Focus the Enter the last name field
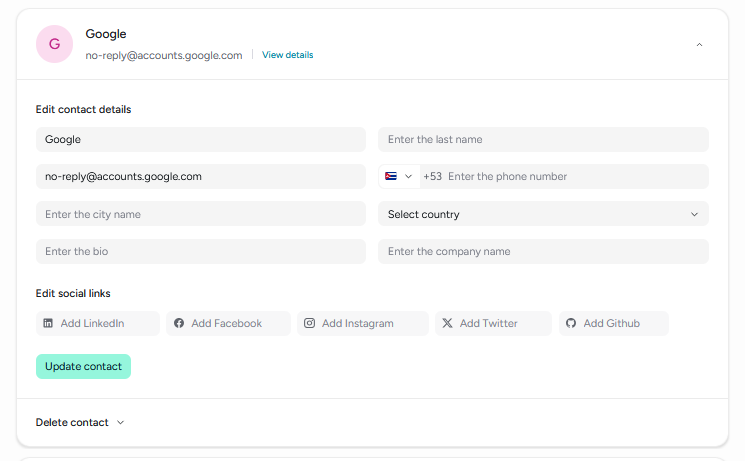747x461 pixels. coord(543,140)
